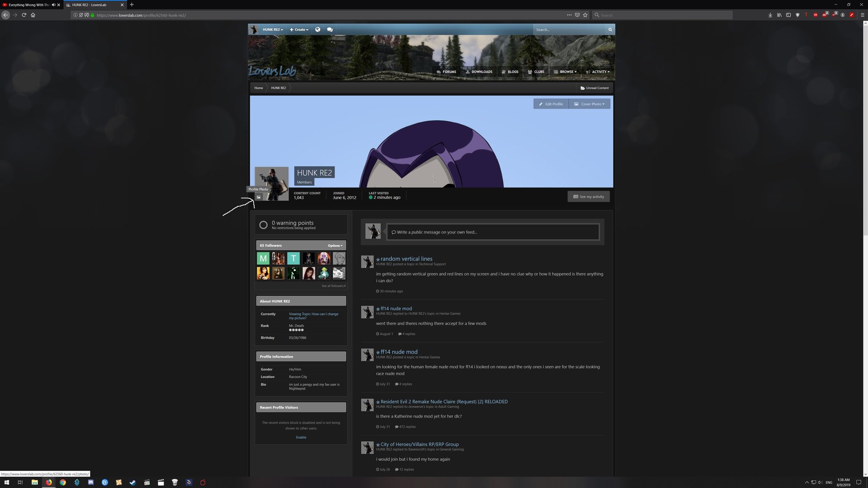868x488 pixels.
Task: Click the Windows Start button
Action: (6, 482)
